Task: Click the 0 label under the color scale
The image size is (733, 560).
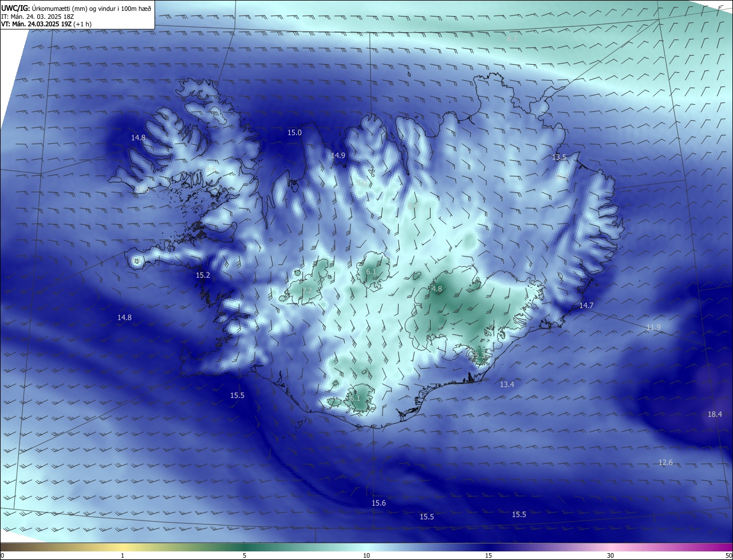Action: tap(2, 555)
